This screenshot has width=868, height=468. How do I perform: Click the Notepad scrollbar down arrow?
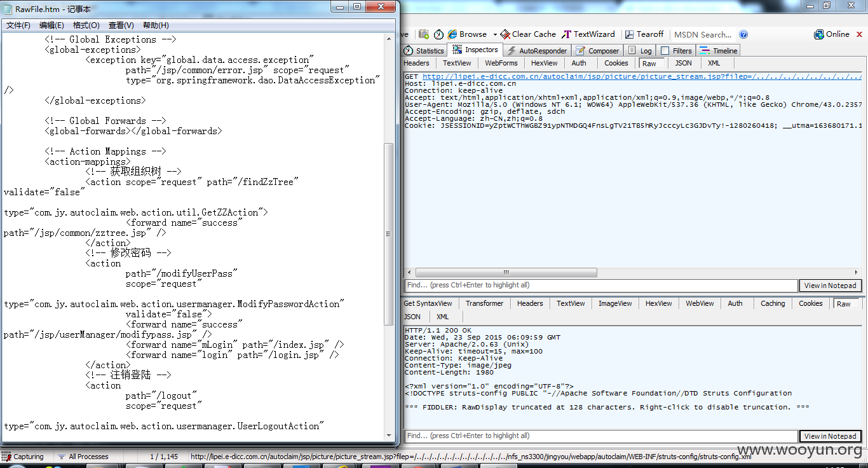389,436
